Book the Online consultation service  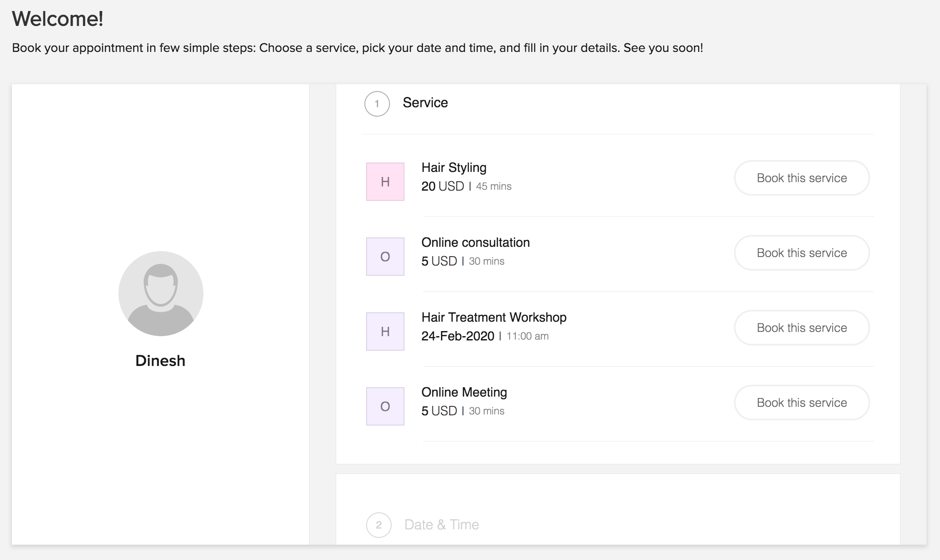[802, 253]
